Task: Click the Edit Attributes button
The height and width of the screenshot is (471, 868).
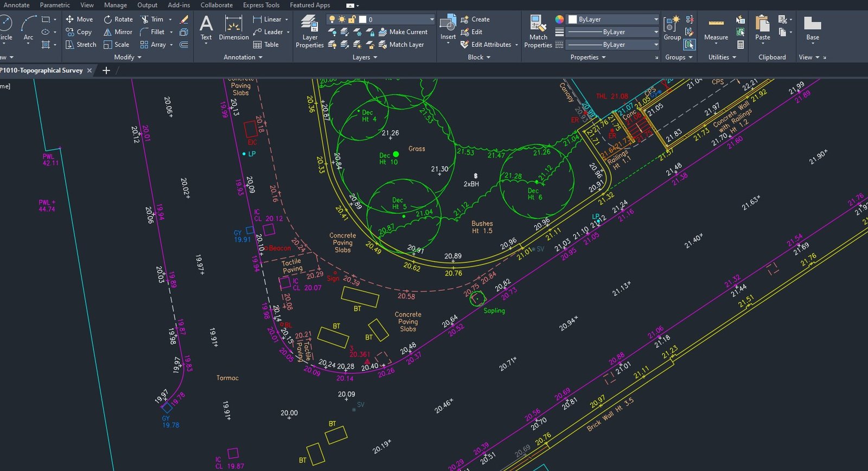Action: (x=486, y=44)
